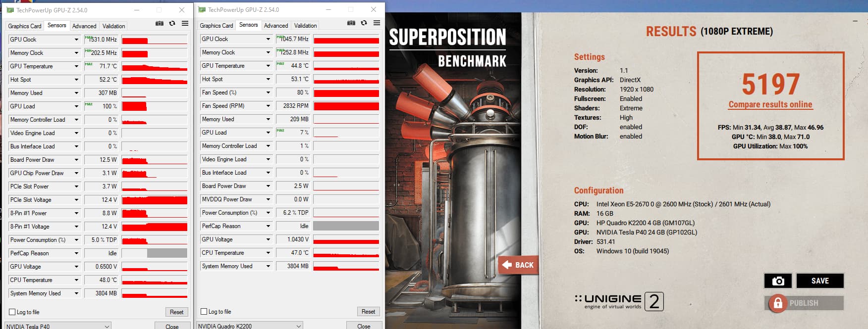Expand the PCIe Slot Voltage sensor dropdown

76,200
